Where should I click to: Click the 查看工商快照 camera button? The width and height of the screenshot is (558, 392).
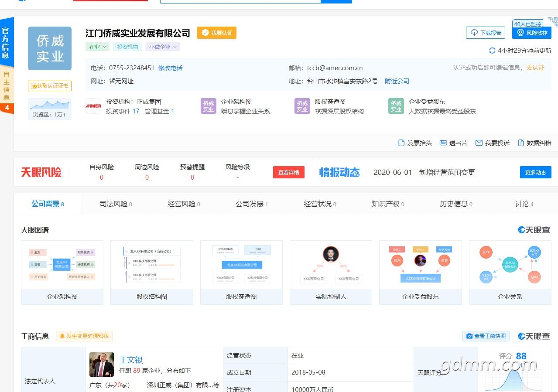pos(486,336)
